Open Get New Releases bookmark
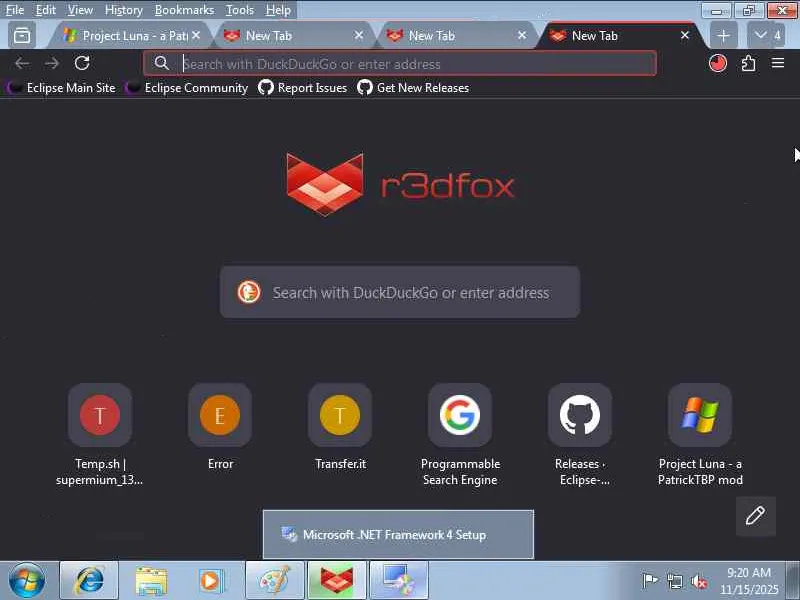The width and height of the screenshot is (800, 600). 413,88
